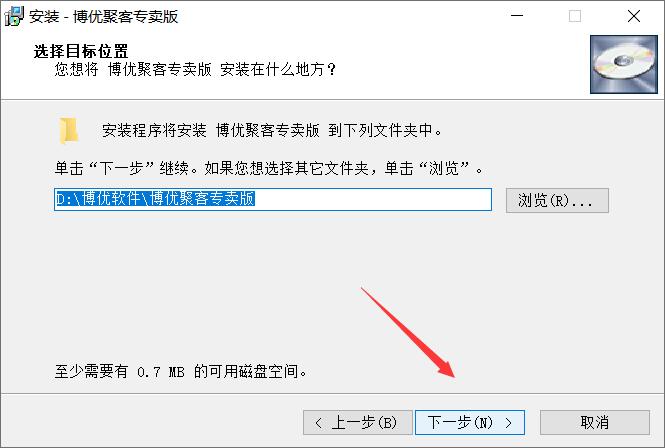Viewport: 665px width, 448px height.
Task: Click the 0.7 MB disk space notice
Action: pyautogui.click(x=181, y=372)
